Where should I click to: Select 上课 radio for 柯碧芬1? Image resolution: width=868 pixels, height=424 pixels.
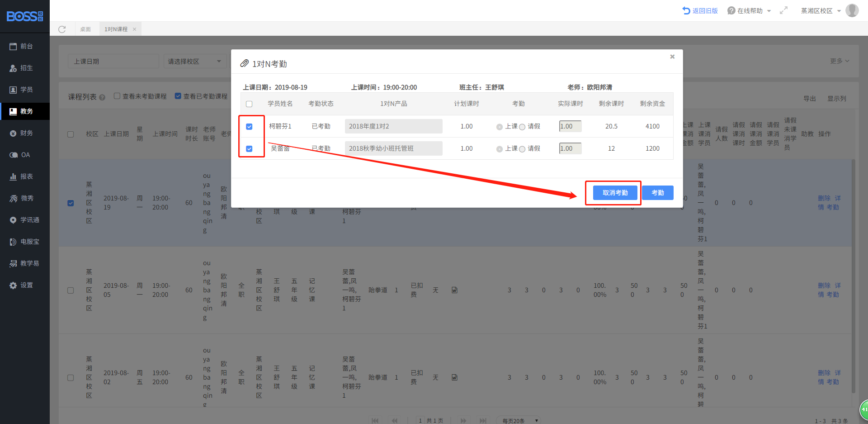tap(500, 127)
